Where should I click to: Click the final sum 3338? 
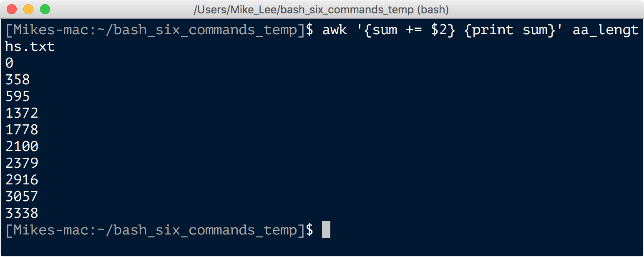point(22,213)
